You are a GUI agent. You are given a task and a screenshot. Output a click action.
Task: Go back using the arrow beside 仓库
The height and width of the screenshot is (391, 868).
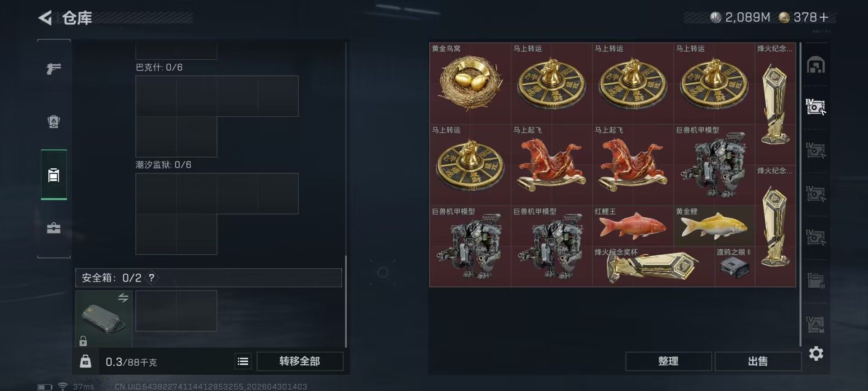[x=45, y=18]
